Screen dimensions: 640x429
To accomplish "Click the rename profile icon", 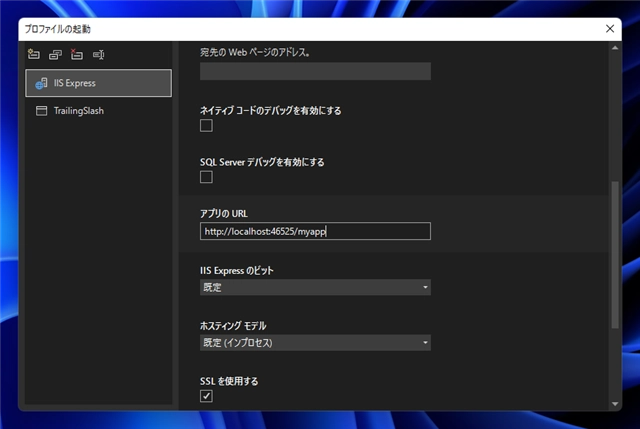I will coord(98,54).
